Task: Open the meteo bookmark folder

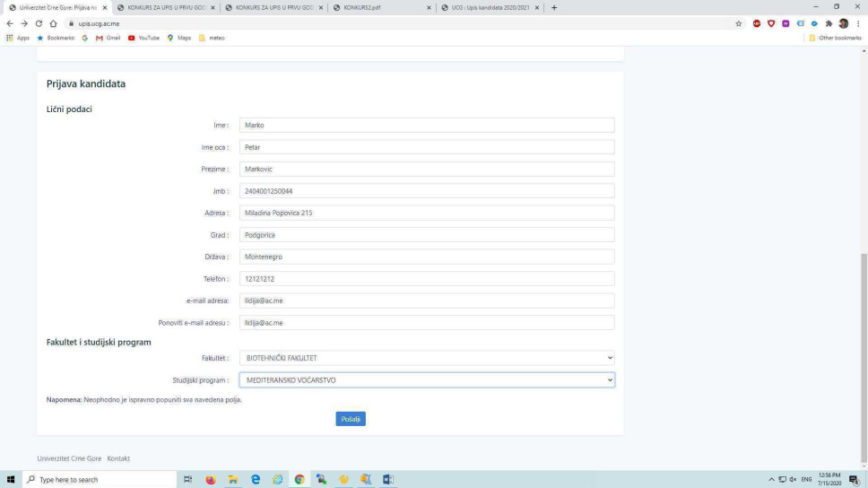Action: point(212,39)
